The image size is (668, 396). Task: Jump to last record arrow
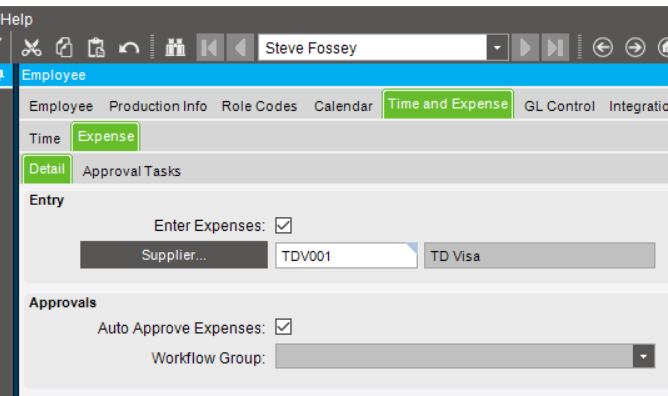pos(555,47)
